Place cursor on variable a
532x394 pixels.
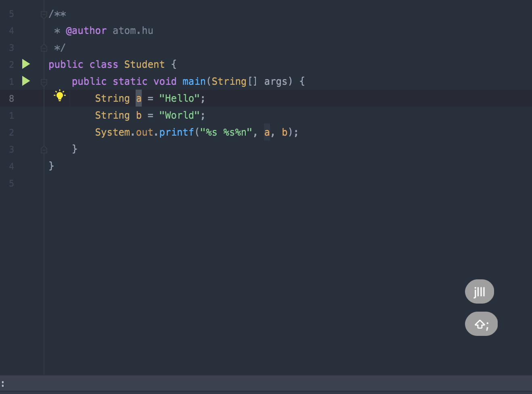[138, 98]
